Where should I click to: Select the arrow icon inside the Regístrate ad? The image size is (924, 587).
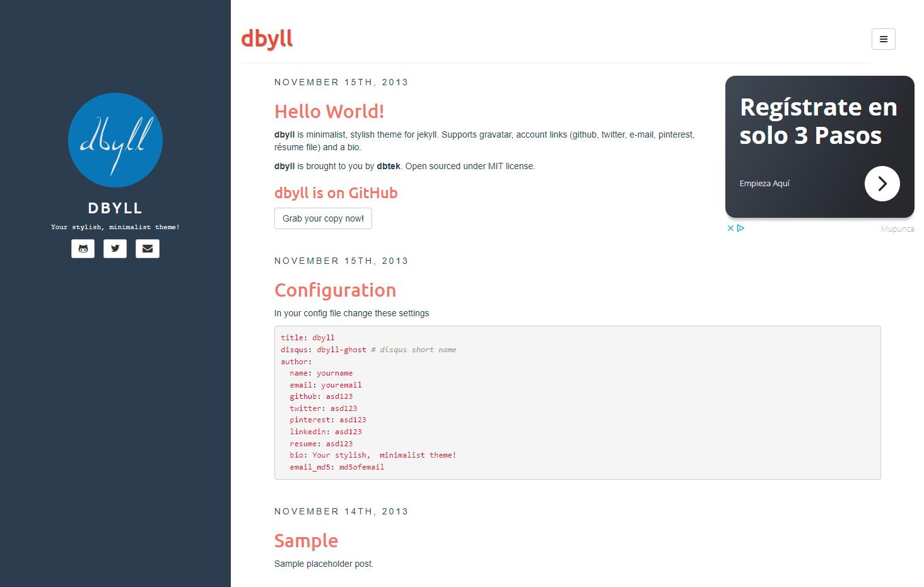click(x=882, y=183)
